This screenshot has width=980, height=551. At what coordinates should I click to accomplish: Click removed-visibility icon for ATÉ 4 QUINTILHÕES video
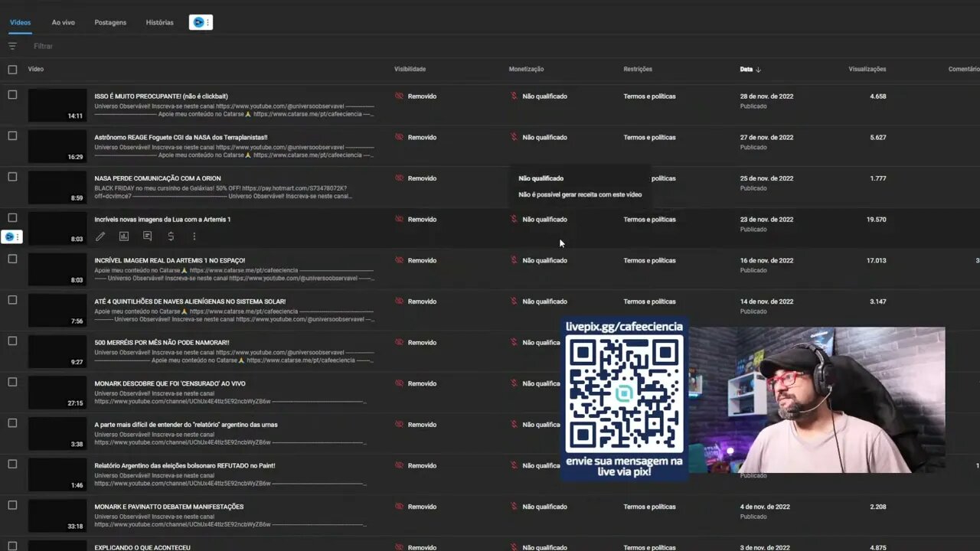tap(399, 302)
